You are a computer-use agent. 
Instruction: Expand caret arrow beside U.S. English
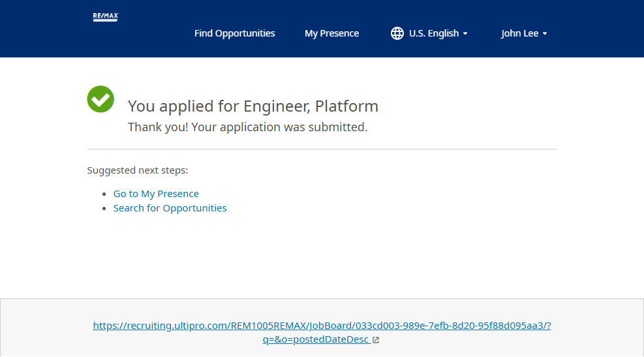pyautogui.click(x=465, y=34)
